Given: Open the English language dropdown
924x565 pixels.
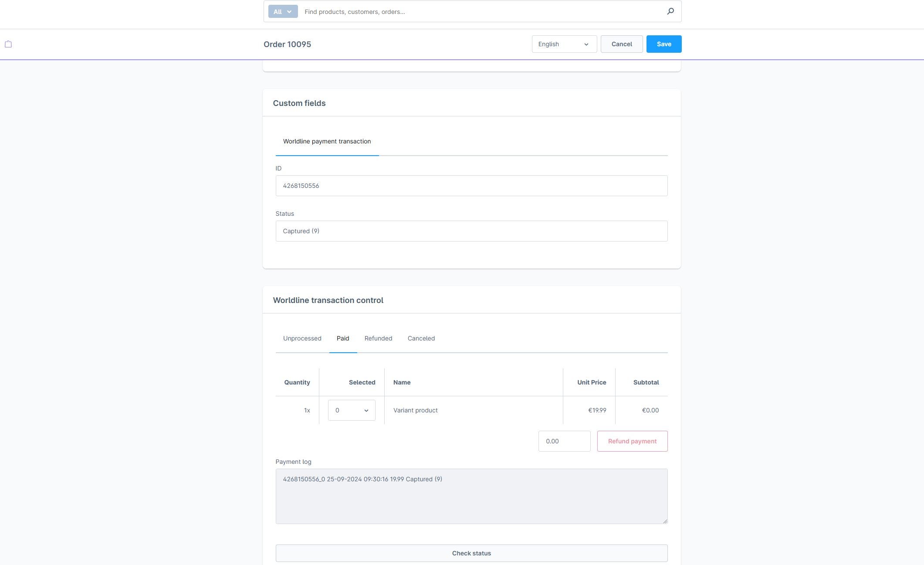Looking at the screenshot, I should click(x=564, y=44).
